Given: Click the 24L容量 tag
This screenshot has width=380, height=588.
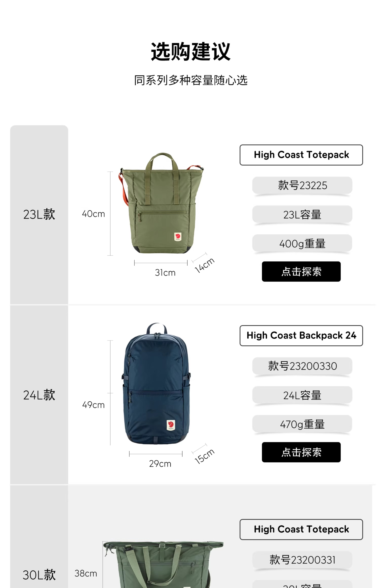Looking at the screenshot, I should coord(302,395).
